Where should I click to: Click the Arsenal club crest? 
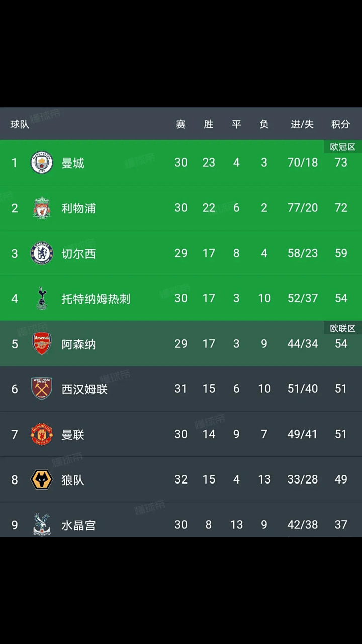coord(42,344)
